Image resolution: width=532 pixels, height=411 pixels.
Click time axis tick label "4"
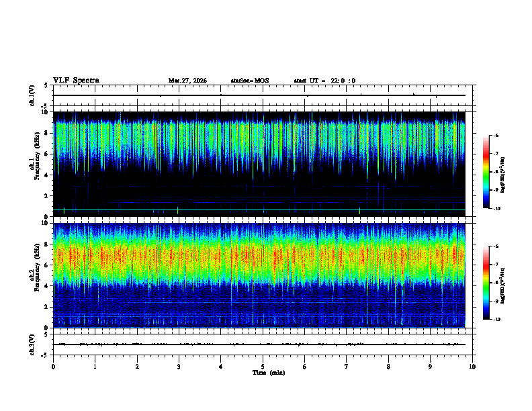click(220, 367)
